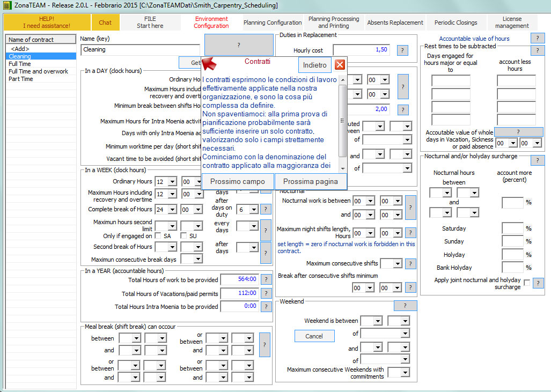Image resolution: width=551 pixels, height=392 pixels.
Task: Open after days on duty dropdown showing 6
Action: (x=254, y=209)
